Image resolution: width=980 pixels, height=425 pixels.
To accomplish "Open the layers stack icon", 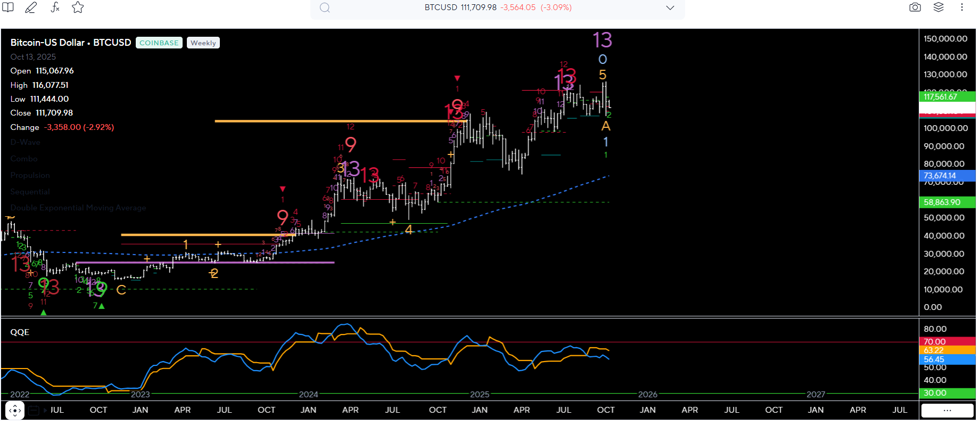I will (x=938, y=7).
